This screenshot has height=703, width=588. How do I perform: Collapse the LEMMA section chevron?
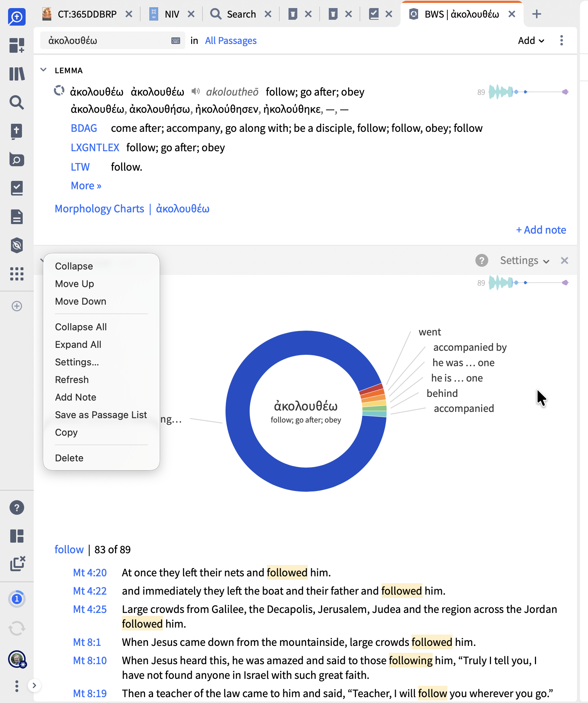pyautogui.click(x=44, y=70)
